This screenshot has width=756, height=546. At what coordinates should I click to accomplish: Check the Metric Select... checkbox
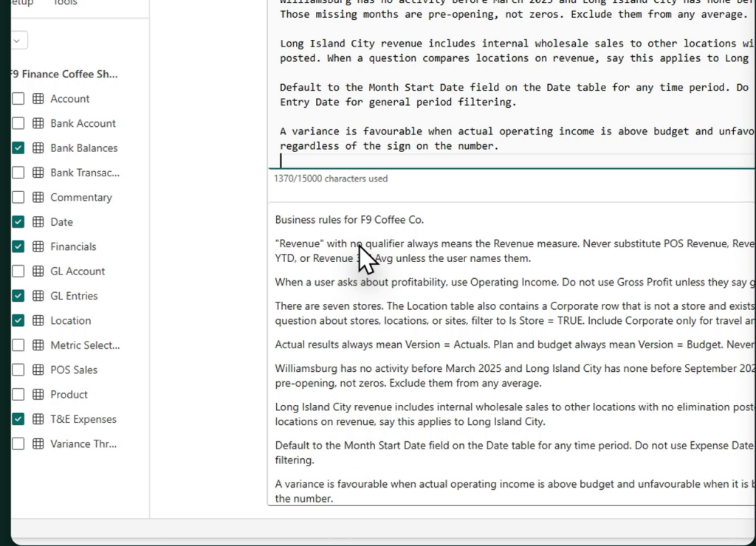[x=18, y=345]
